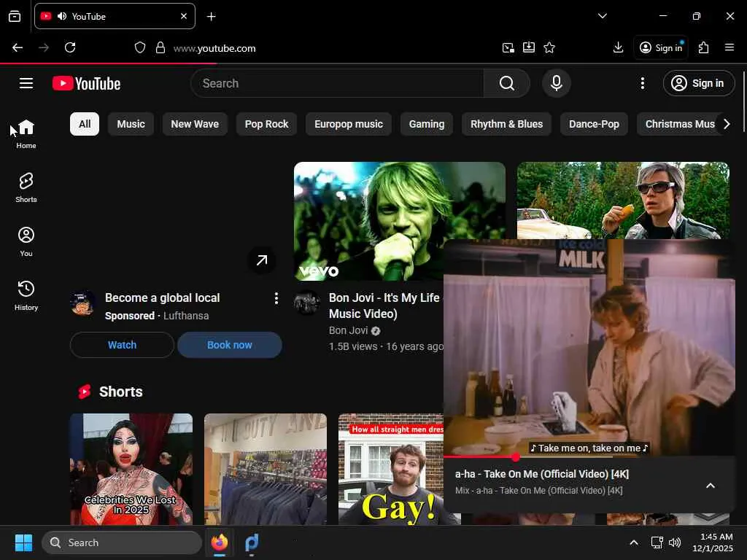This screenshot has width=747, height=560.
Task: Click the install/save page icon in the address bar
Action: (x=529, y=47)
